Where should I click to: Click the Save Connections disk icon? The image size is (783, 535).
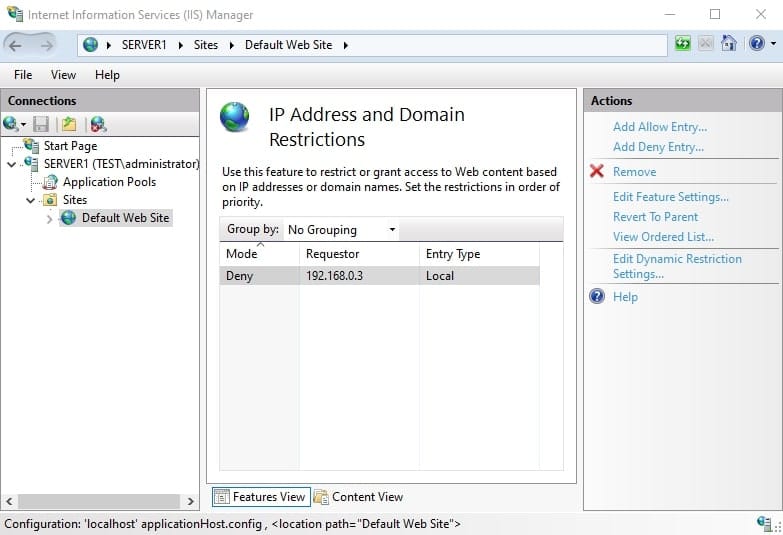41,124
